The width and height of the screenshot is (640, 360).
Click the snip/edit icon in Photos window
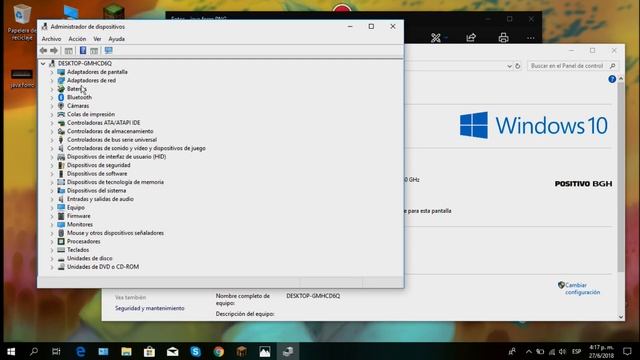pyautogui.click(x=436, y=38)
